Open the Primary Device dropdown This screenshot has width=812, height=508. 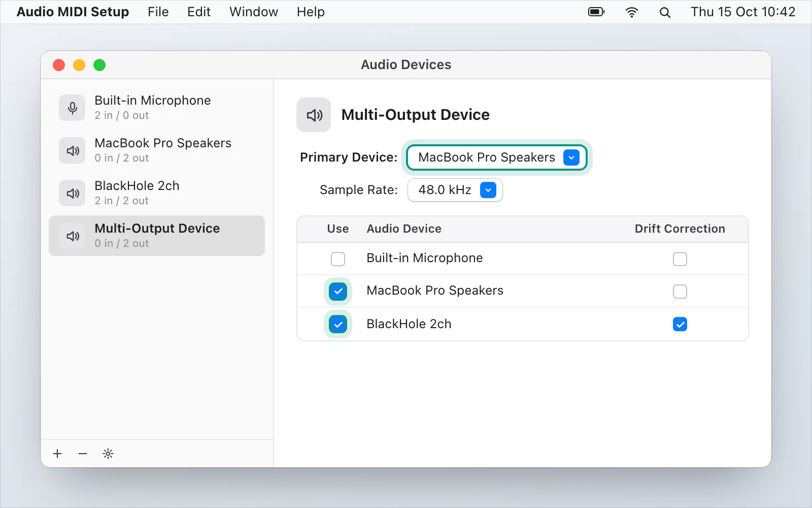[x=497, y=157]
